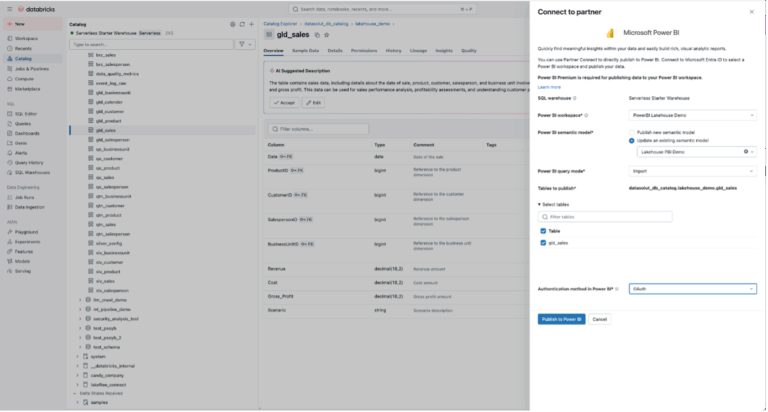This screenshot has height=412, width=768.
Task: Open Alerts in the sidebar
Action: pyautogui.click(x=21, y=153)
